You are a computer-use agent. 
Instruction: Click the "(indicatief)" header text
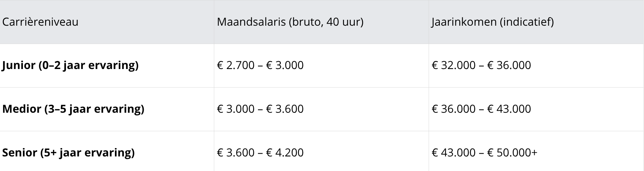527,22
